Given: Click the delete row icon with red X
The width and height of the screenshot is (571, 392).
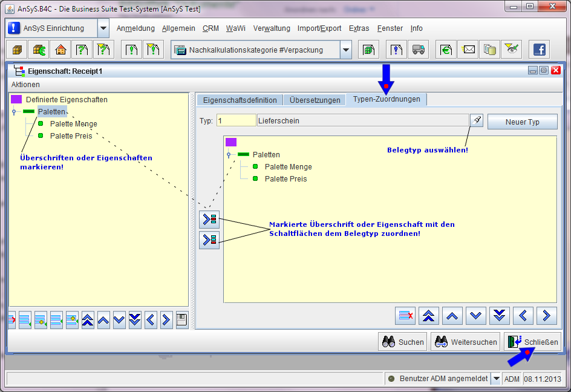Looking at the screenshot, I should (405, 315).
